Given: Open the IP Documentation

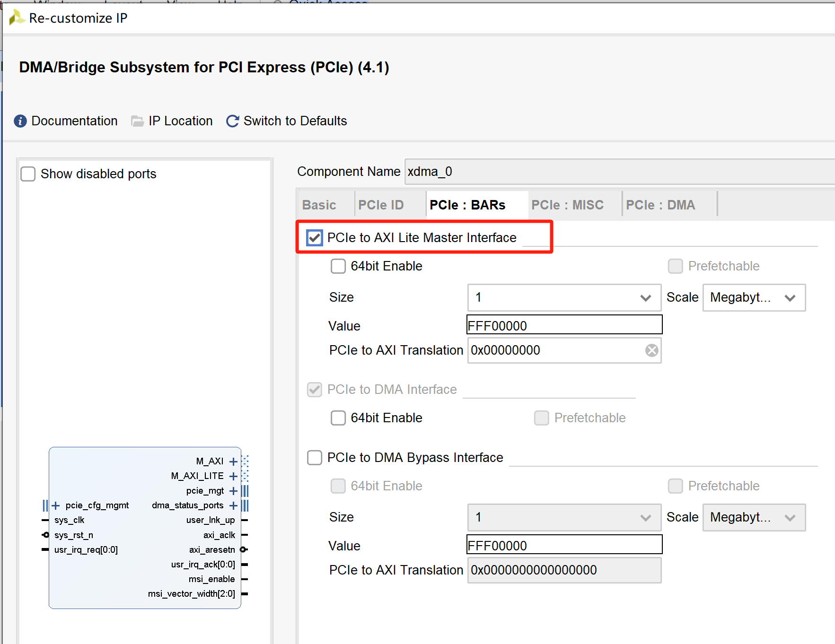Looking at the screenshot, I should tap(74, 121).
